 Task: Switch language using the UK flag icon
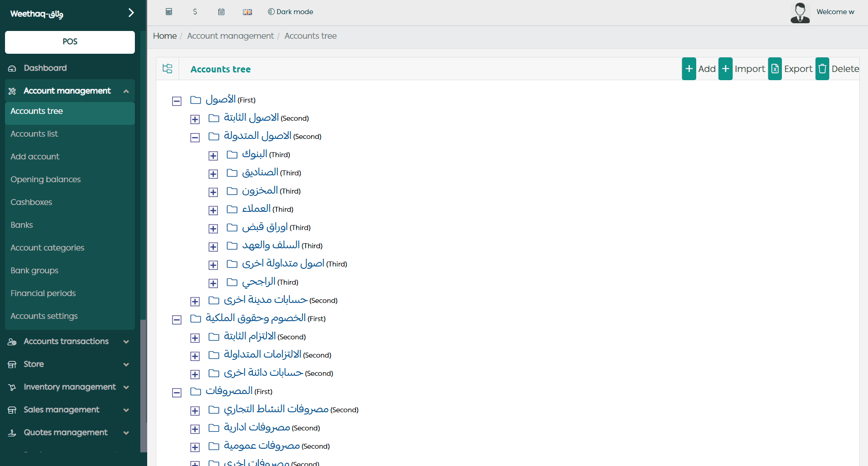[x=247, y=12]
